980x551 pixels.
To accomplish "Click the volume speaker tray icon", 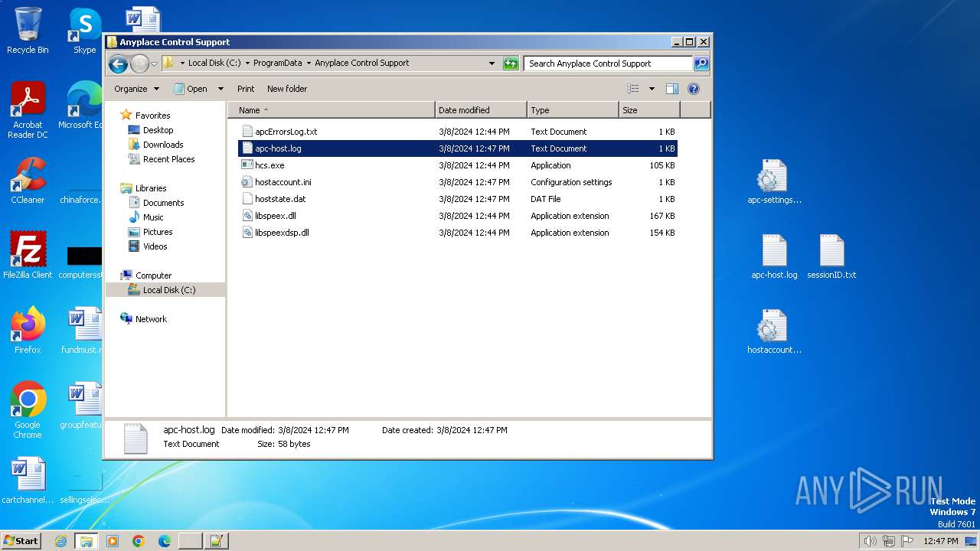I will tap(871, 541).
